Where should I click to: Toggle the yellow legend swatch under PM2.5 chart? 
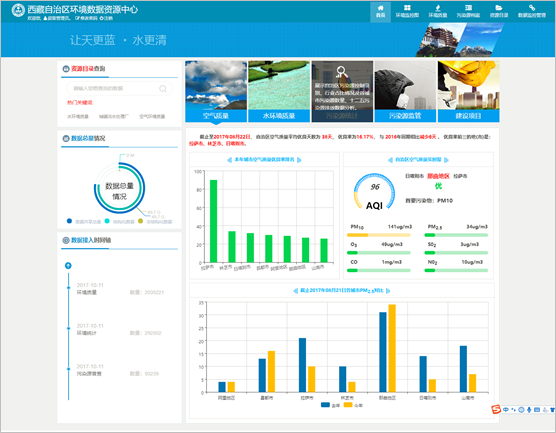[348, 405]
